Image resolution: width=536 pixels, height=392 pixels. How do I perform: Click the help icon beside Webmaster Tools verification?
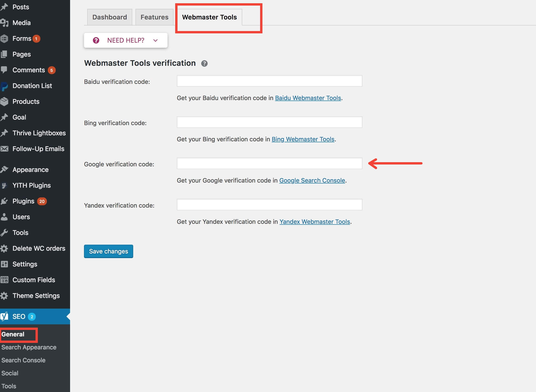tap(204, 63)
